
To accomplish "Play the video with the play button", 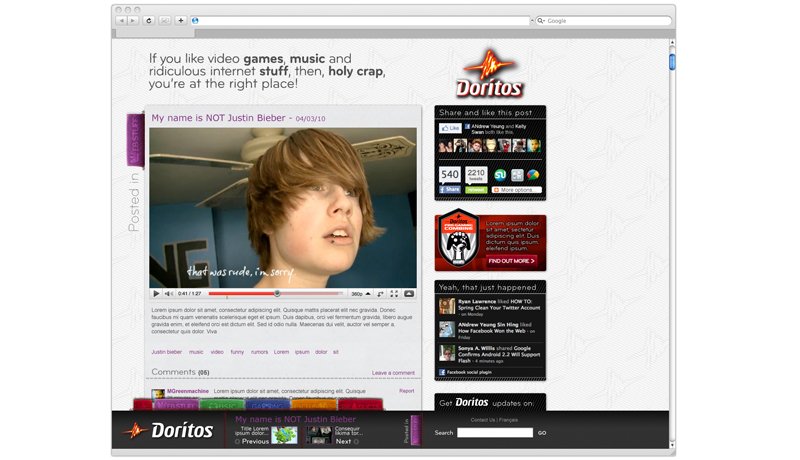I will [156, 294].
